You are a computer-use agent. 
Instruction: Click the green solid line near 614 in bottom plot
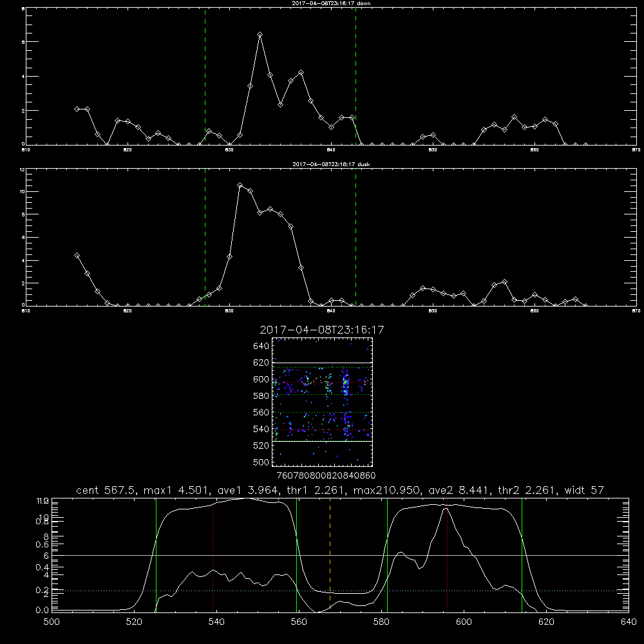tap(522, 554)
